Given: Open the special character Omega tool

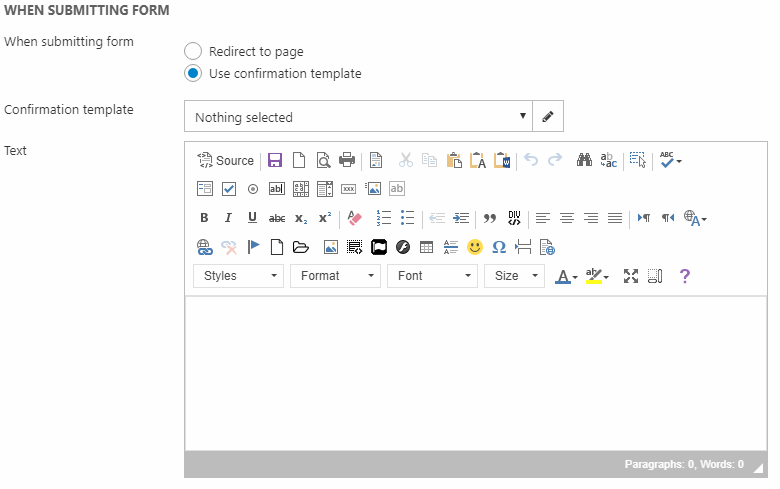Looking at the screenshot, I should click(x=499, y=247).
